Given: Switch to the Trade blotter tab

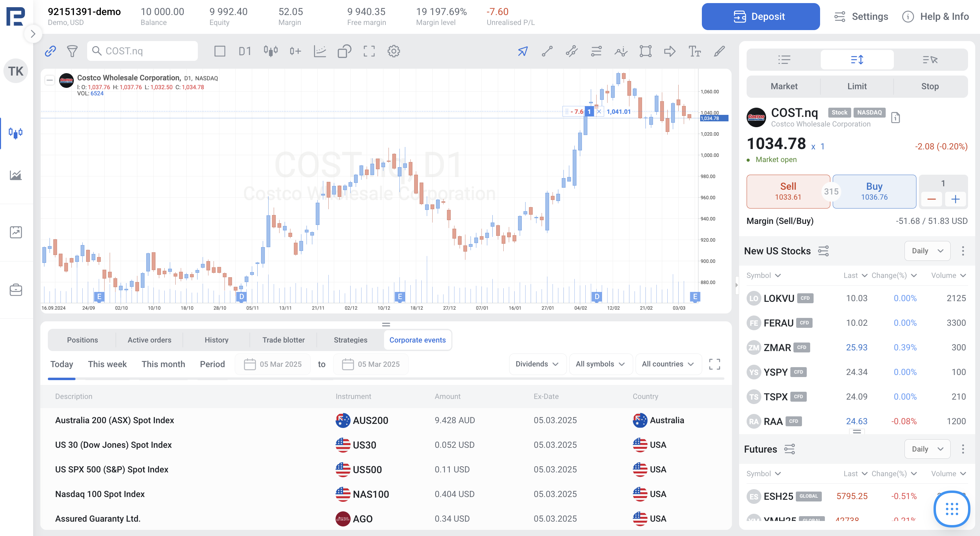Looking at the screenshot, I should (283, 340).
